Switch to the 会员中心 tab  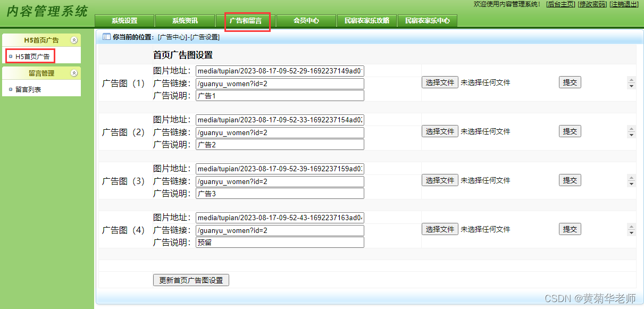pyautogui.click(x=306, y=21)
